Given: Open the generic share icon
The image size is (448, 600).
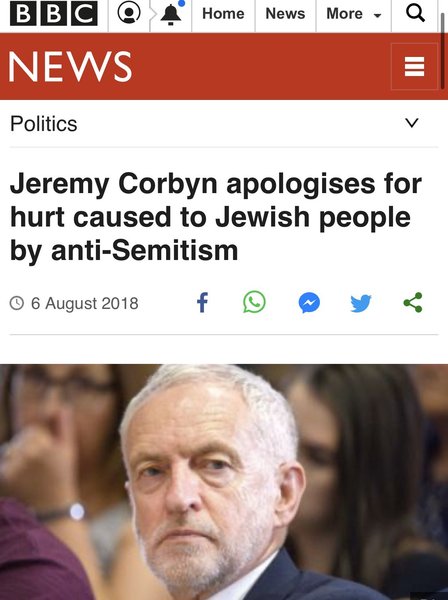Looking at the screenshot, I should (x=413, y=303).
